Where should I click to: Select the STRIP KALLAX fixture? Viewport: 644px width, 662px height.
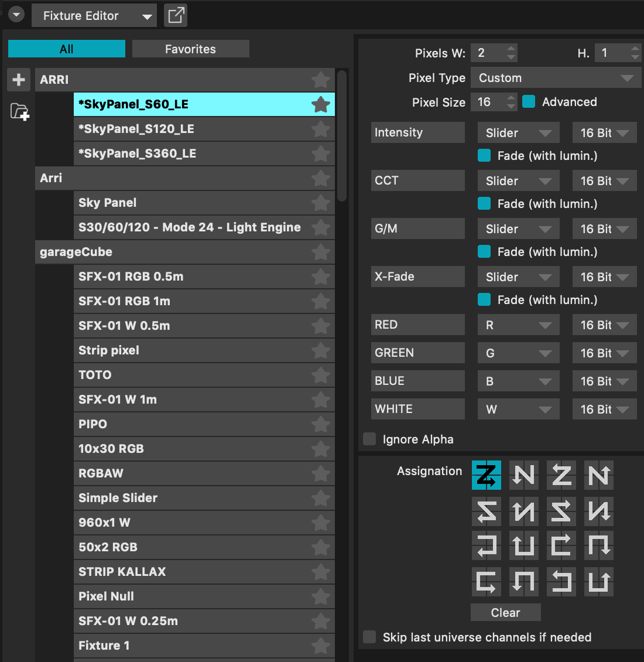(x=204, y=572)
